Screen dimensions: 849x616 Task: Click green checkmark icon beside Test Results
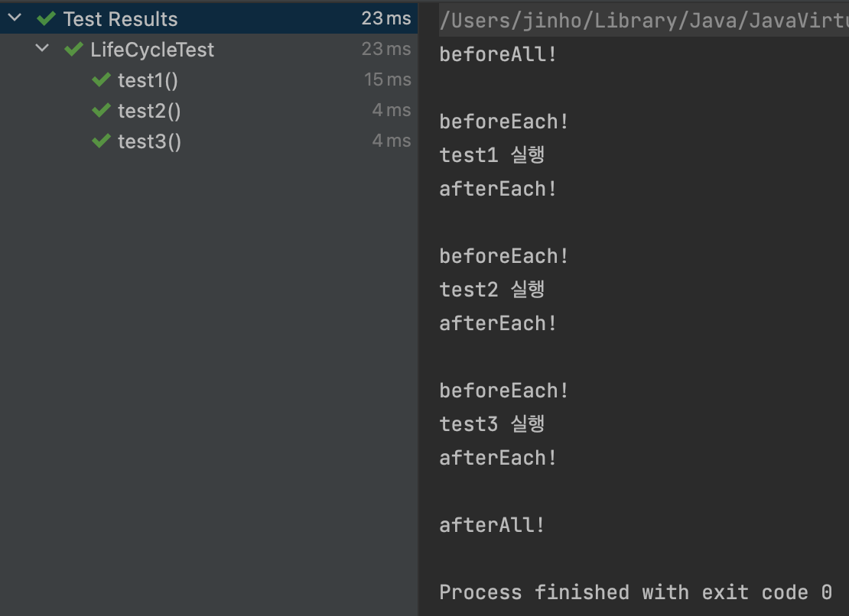[47, 19]
